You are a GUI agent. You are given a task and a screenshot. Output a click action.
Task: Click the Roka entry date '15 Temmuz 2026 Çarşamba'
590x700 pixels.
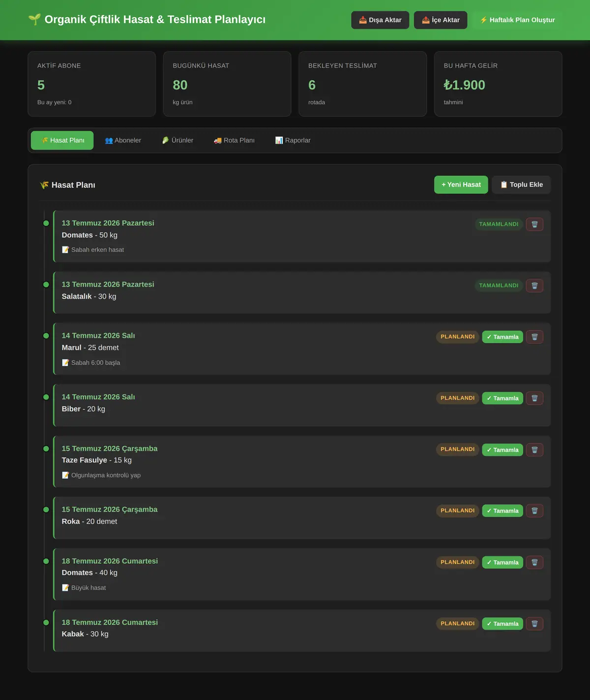click(110, 510)
